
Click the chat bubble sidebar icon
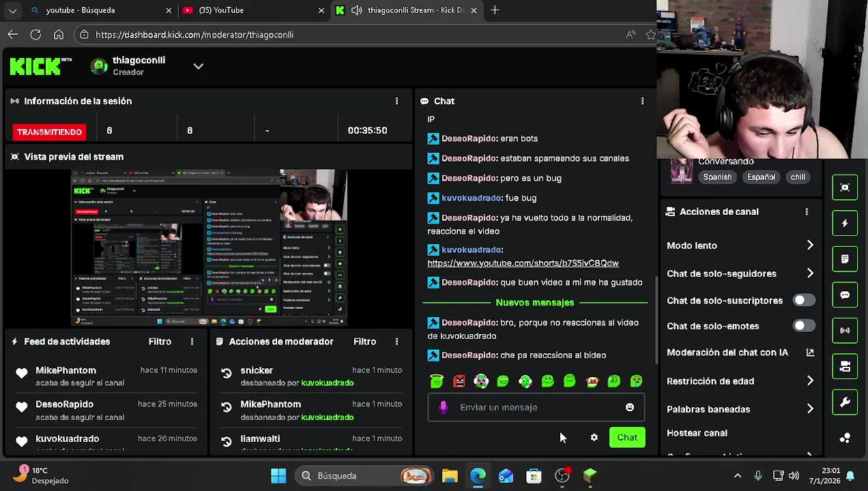pyautogui.click(x=845, y=295)
